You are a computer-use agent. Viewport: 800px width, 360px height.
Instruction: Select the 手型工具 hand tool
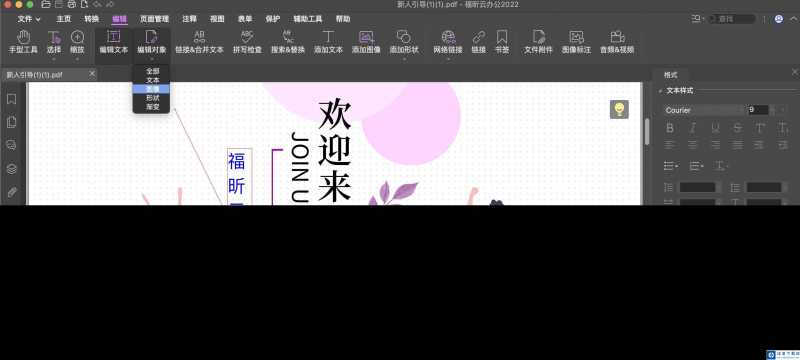pos(23,42)
